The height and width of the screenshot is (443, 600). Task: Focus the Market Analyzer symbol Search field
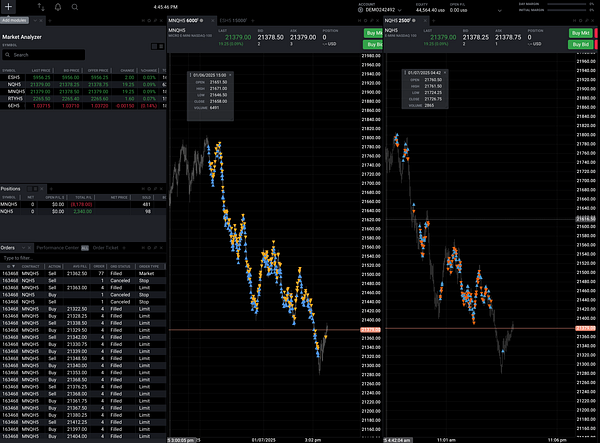[x=44, y=55]
